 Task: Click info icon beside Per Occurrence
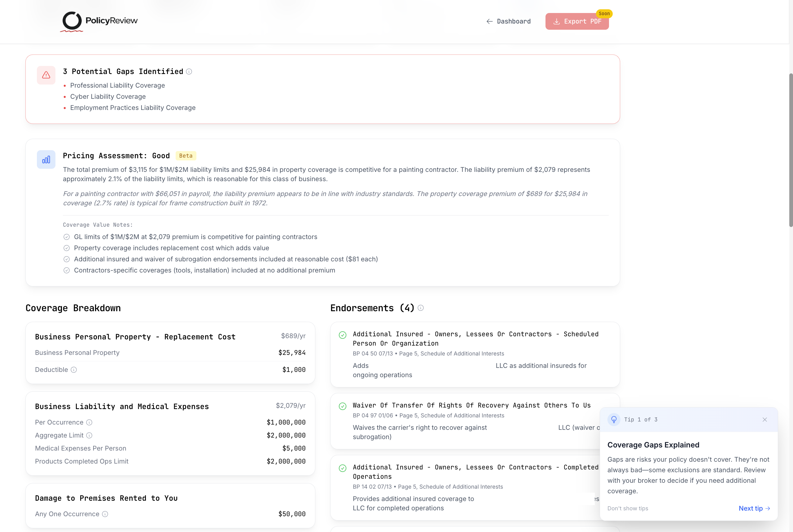tap(89, 422)
